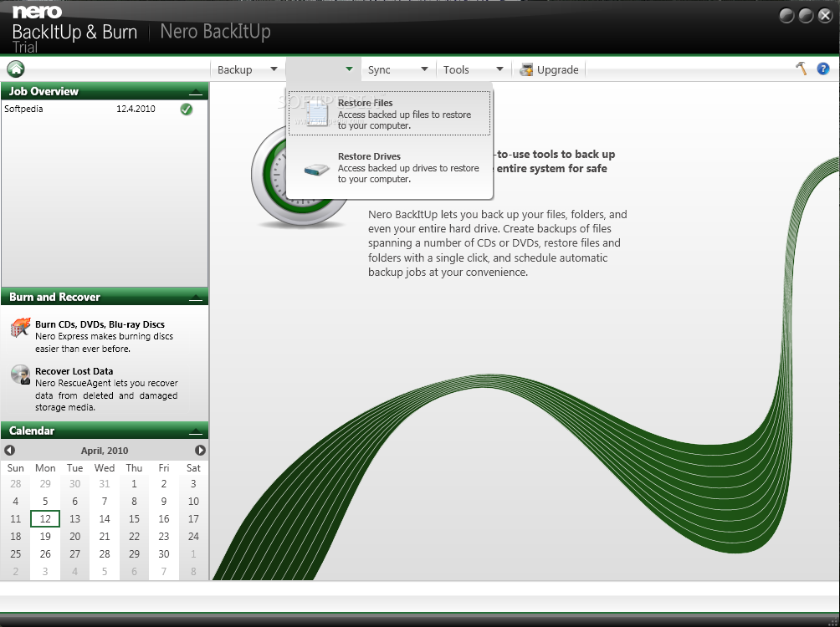Open the hammer options icon
Image resolution: width=840 pixels, height=627 pixels.
tap(802, 69)
